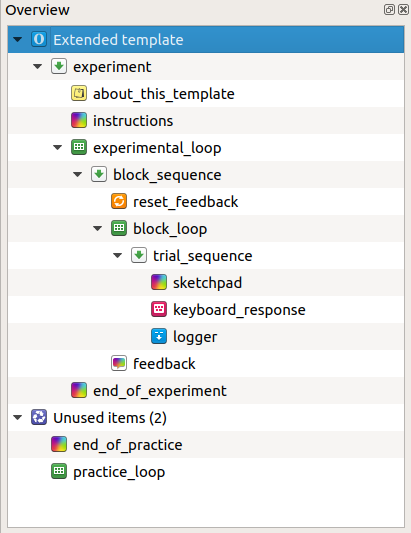Collapse the trial_sequence branch
The image size is (411, 533).
point(117,256)
